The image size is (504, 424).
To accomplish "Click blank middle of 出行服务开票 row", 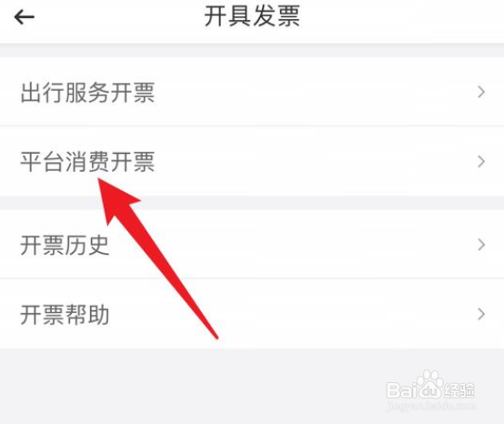I will click(315, 93).
